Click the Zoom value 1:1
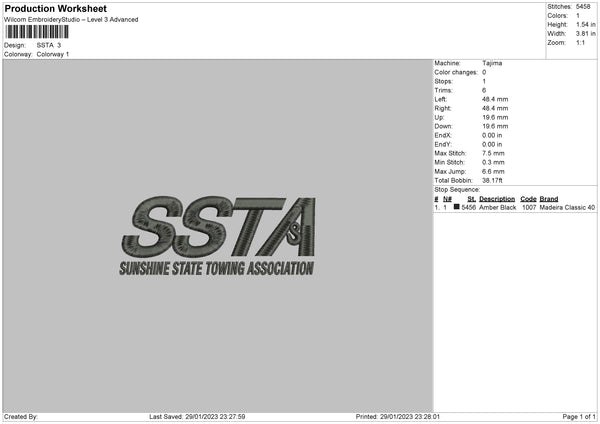 580,42
